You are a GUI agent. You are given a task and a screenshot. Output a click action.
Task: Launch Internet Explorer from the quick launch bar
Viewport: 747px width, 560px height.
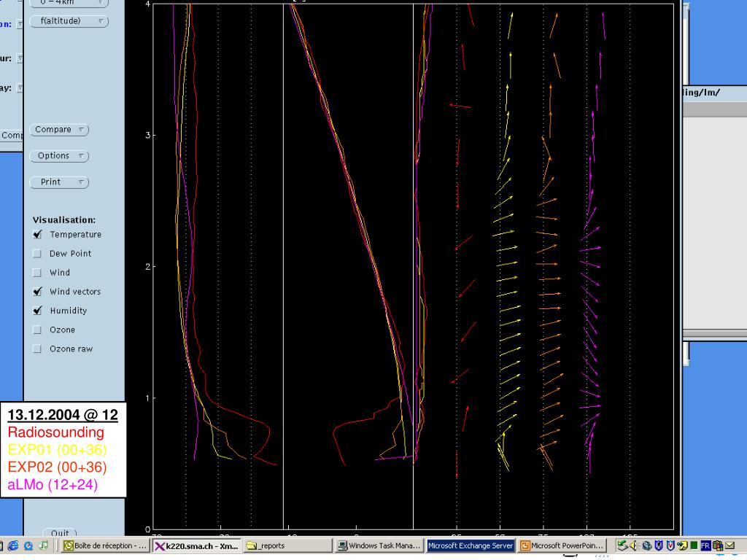13,545
